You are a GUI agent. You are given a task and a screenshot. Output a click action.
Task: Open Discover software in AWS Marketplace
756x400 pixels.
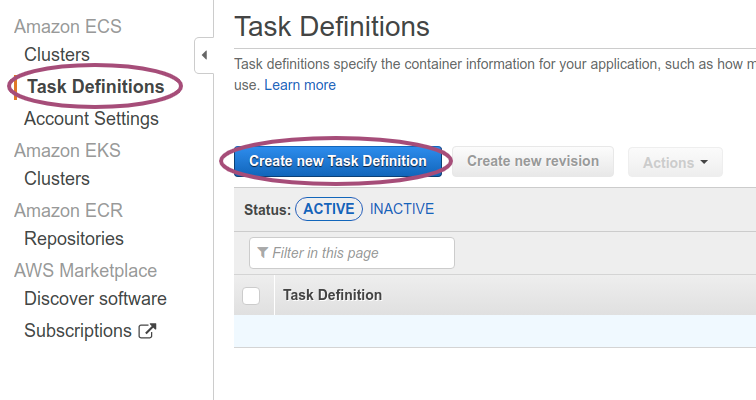point(95,299)
